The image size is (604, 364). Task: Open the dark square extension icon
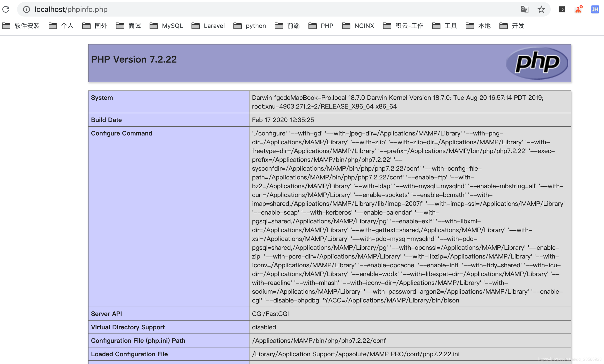[x=562, y=9]
